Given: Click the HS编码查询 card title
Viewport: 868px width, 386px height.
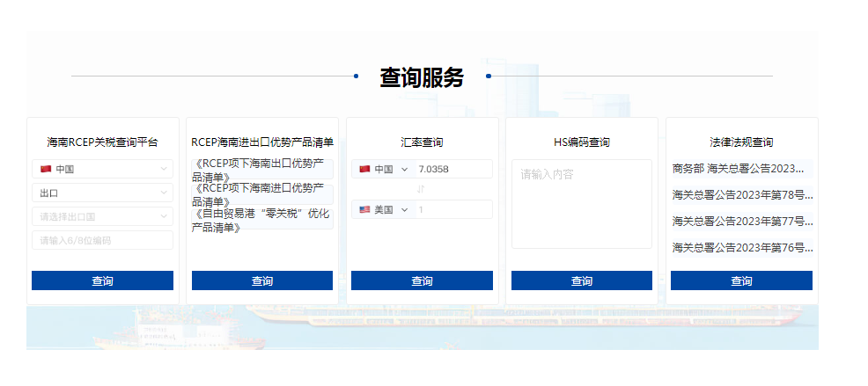Looking at the screenshot, I should pyautogui.click(x=582, y=142).
